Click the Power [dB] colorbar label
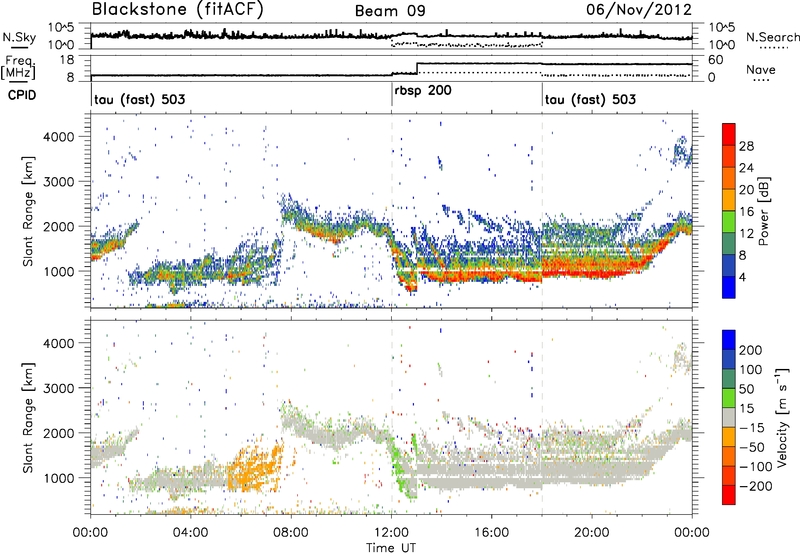The height and width of the screenshot is (554, 800). [x=763, y=211]
